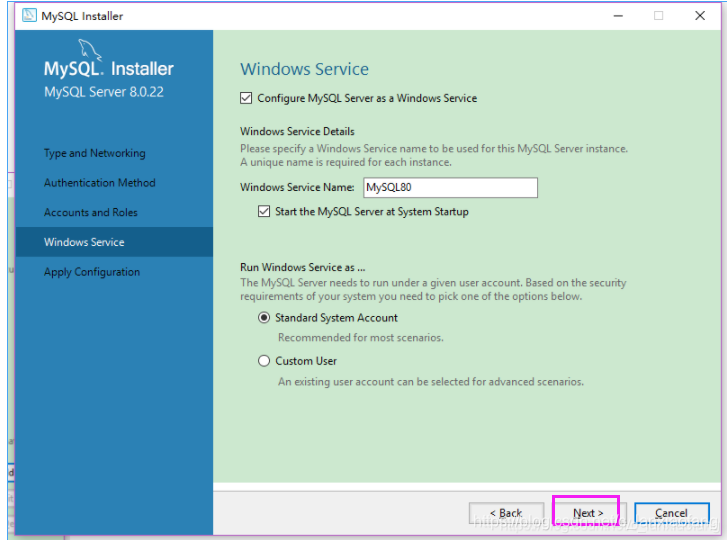Click the Next button

588,513
